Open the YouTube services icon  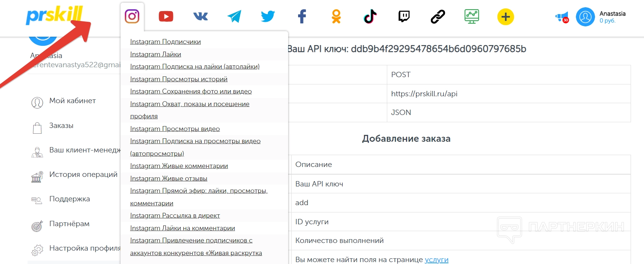(x=166, y=16)
